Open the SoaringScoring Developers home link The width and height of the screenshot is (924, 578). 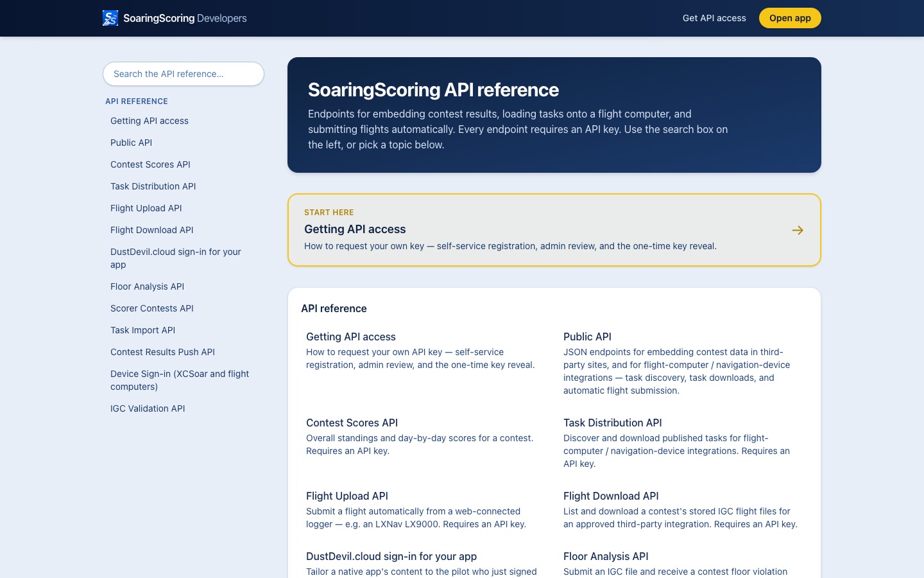pos(175,18)
